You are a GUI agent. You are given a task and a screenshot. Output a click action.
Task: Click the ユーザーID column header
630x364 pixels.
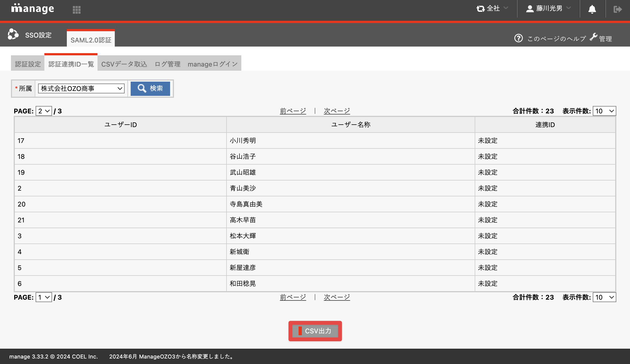[x=121, y=125]
